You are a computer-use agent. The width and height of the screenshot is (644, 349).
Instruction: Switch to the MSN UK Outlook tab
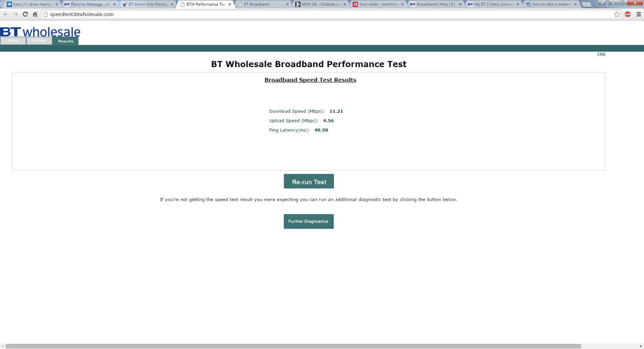pyautogui.click(x=321, y=4)
